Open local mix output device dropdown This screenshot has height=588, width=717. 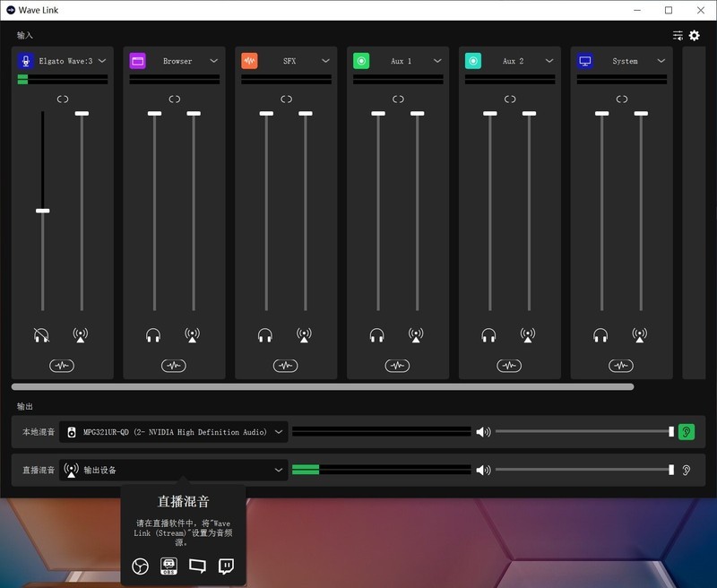pyautogui.click(x=279, y=432)
